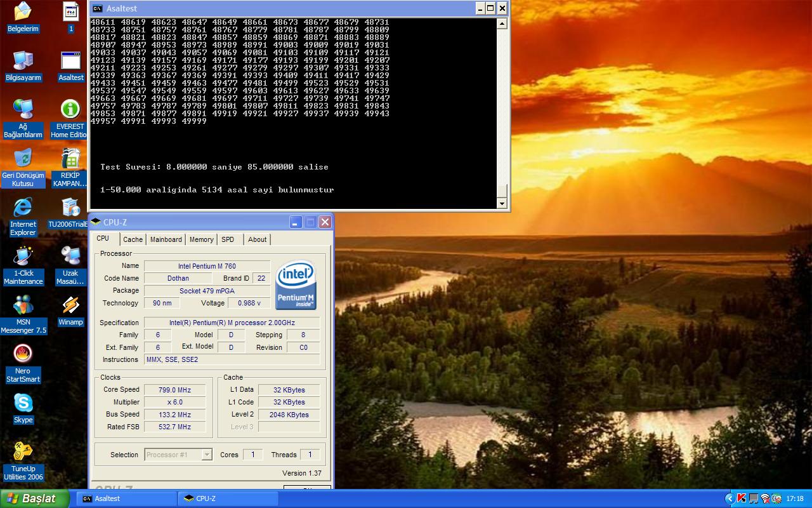Click the network connection tray icon
This screenshot has width=812, height=508.
[x=754, y=498]
